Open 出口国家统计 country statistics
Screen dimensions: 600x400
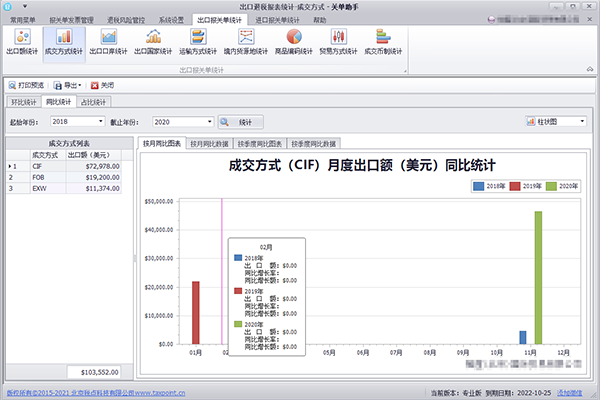click(x=153, y=42)
